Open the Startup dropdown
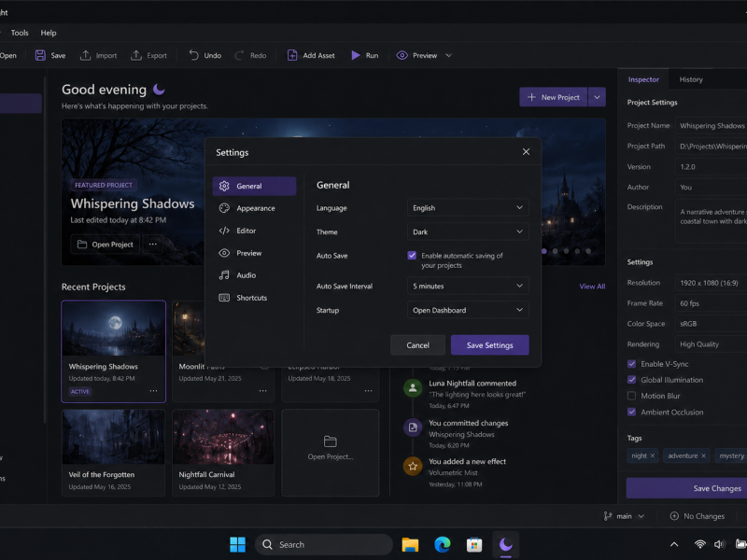Screen dimensions: 747x560 pyautogui.click(x=468, y=310)
